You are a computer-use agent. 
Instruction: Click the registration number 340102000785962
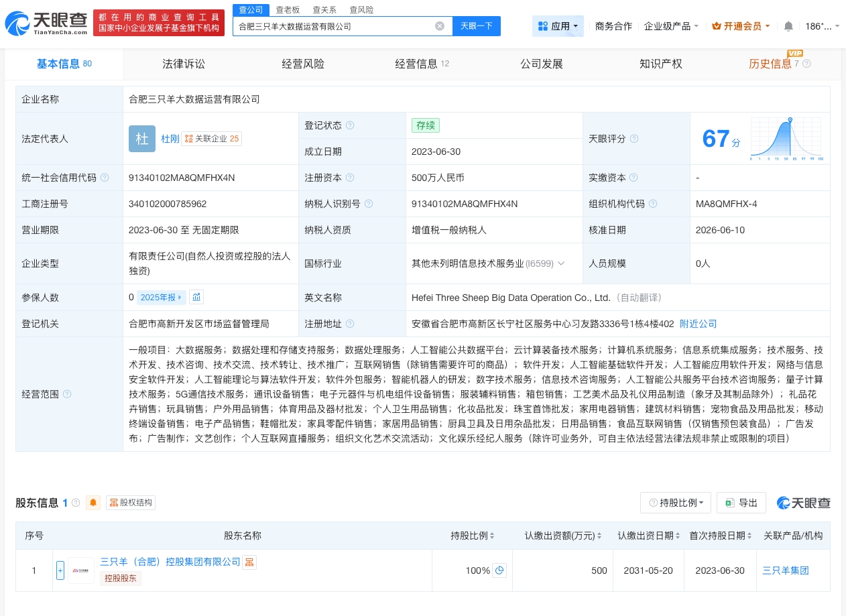(x=168, y=204)
